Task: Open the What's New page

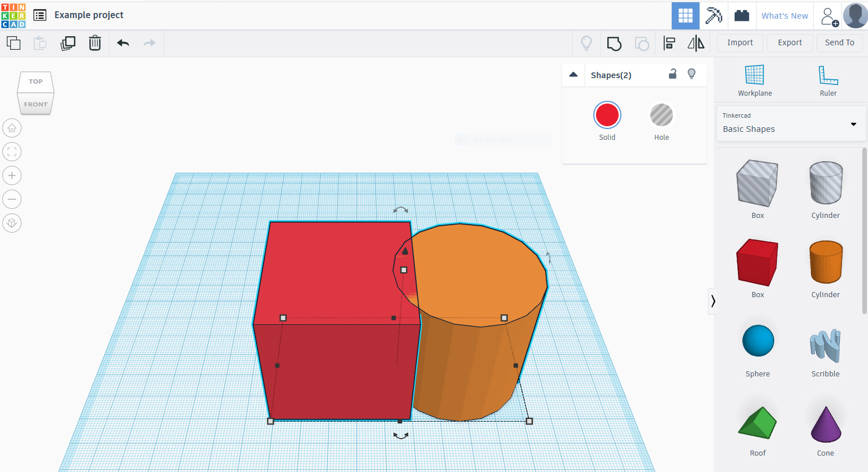Action: (x=785, y=15)
